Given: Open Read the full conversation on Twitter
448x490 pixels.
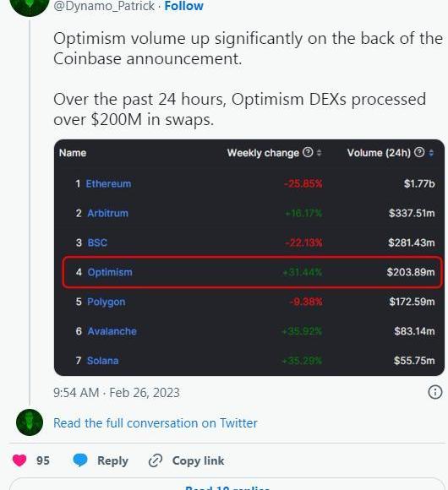Looking at the screenshot, I should [x=156, y=422].
